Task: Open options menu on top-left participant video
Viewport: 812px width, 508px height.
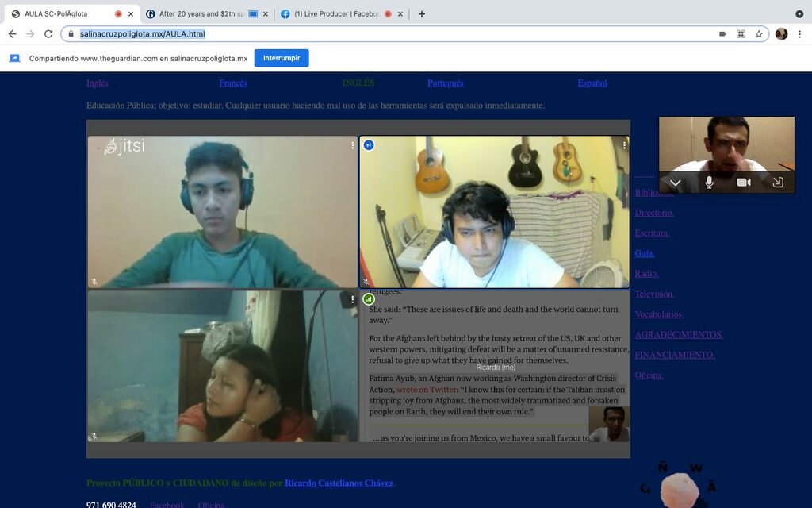Action: tap(353, 146)
